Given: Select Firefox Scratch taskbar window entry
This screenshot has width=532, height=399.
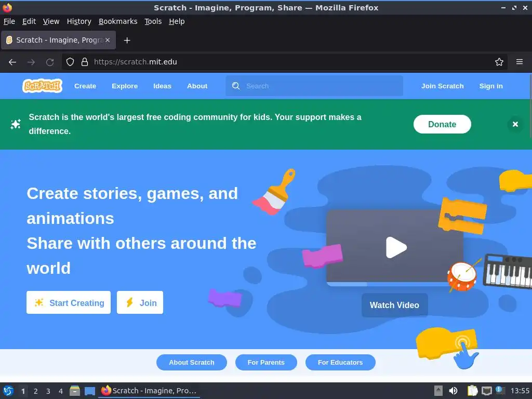Looking at the screenshot, I should point(149,391).
